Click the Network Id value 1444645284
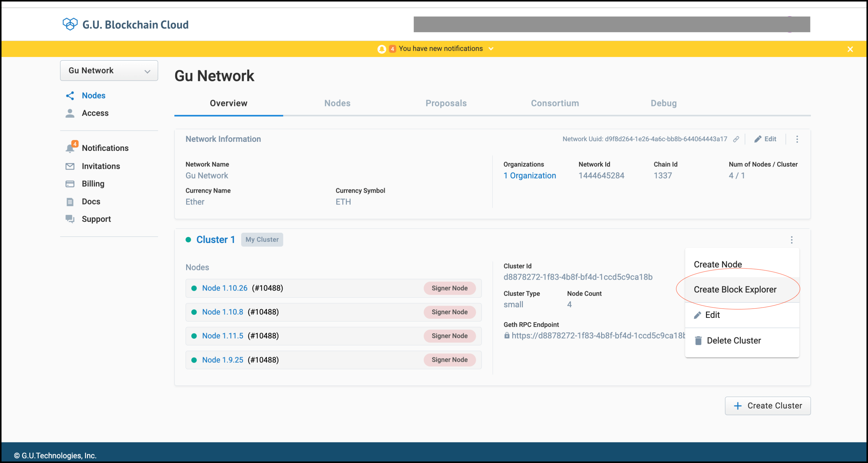 pos(601,176)
